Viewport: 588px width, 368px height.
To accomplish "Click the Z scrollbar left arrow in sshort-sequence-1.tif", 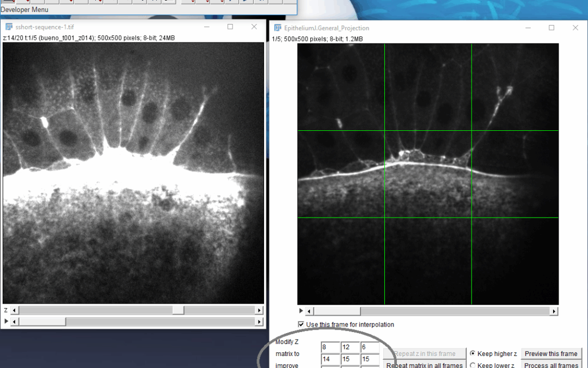I will (14, 310).
